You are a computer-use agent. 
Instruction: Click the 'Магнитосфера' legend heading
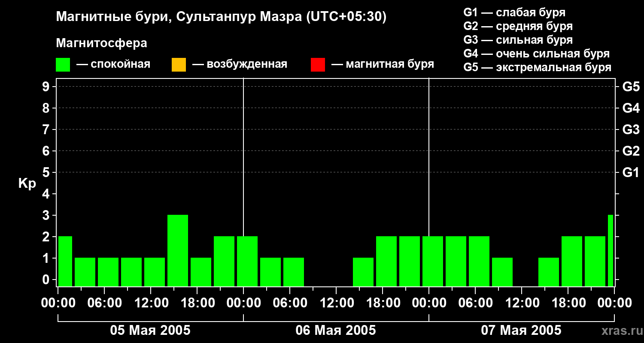point(102,43)
